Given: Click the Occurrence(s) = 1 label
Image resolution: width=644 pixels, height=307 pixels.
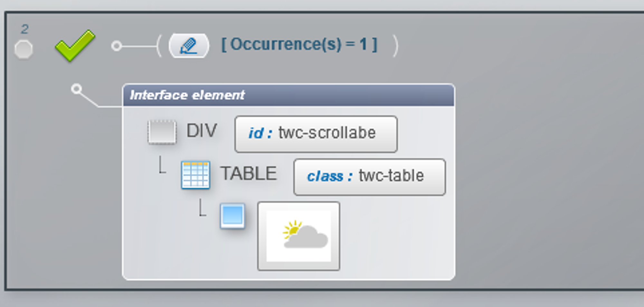Looking at the screenshot, I should (x=299, y=45).
